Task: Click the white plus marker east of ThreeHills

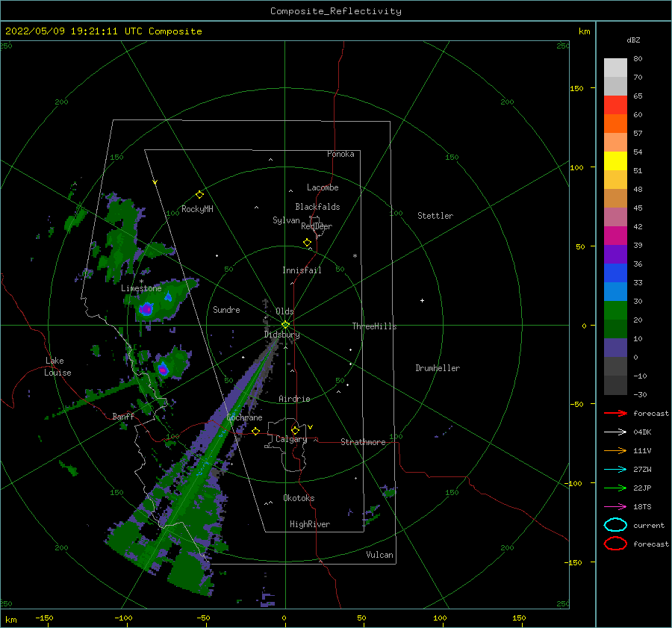Action: point(422,300)
